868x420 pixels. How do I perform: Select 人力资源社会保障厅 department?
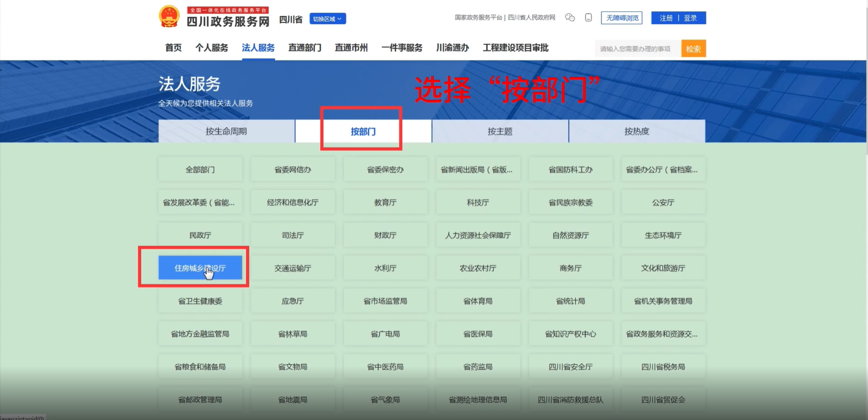pyautogui.click(x=478, y=235)
